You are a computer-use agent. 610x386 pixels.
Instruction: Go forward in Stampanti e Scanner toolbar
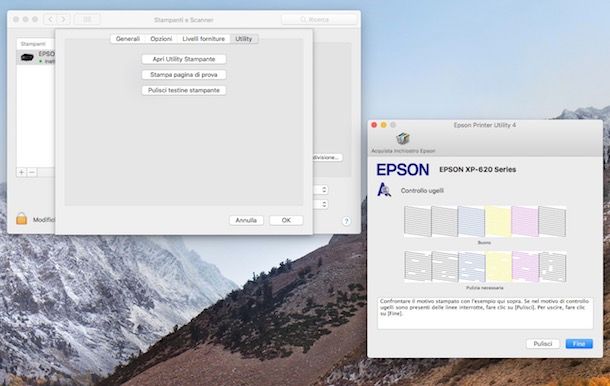[x=63, y=19]
